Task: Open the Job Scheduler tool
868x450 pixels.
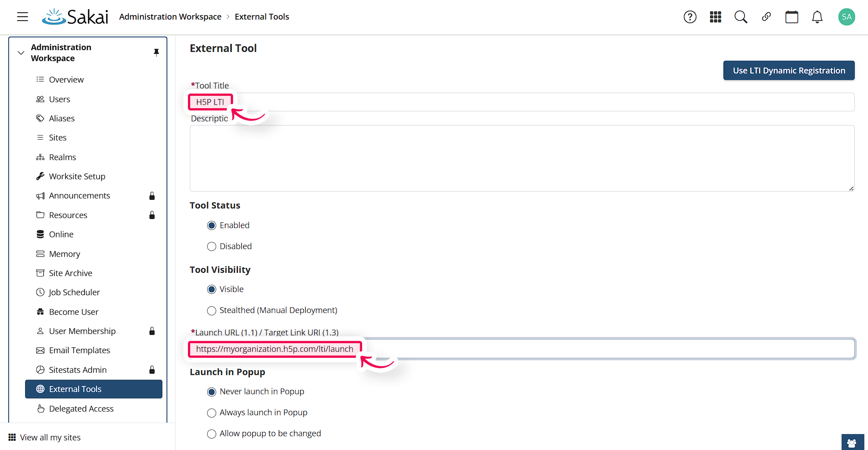Action: tap(74, 292)
